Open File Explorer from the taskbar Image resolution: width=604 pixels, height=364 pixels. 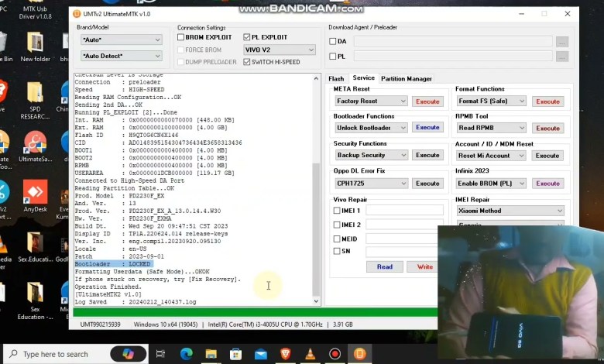click(212, 354)
